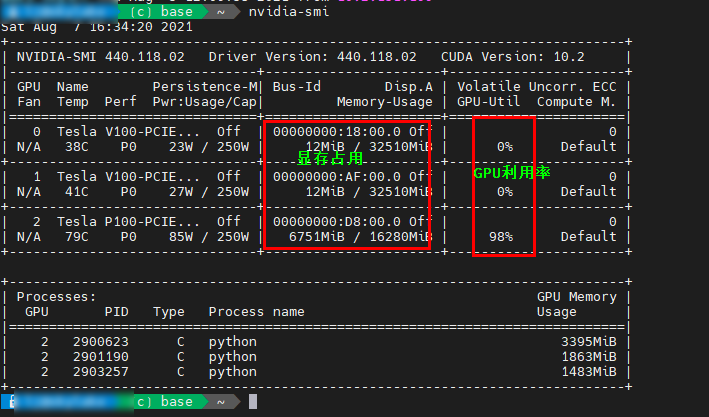
Task: Click the terminal cursor block at bottom prompt
Action: click(x=253, y=402)
